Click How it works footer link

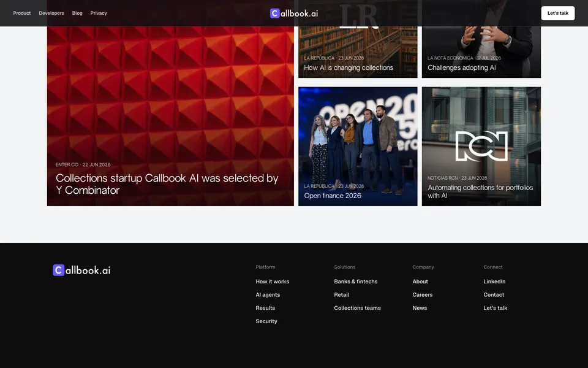pyautogui.click(x=272, y=282)
